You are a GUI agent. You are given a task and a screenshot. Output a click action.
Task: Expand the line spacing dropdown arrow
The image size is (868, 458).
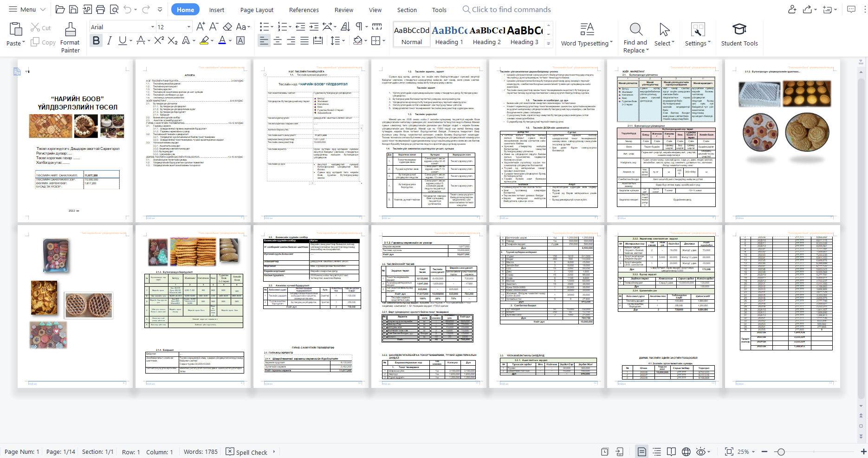coord(344,41)
